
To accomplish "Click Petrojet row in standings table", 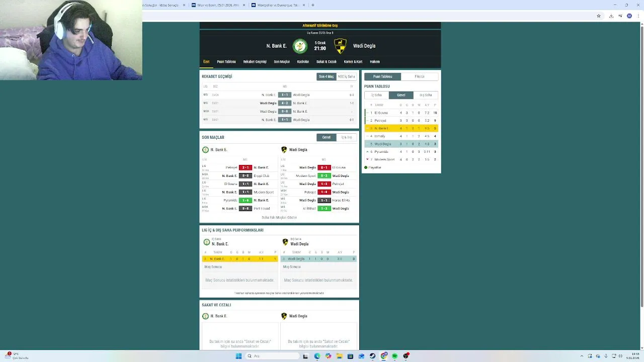I will 401,121.
